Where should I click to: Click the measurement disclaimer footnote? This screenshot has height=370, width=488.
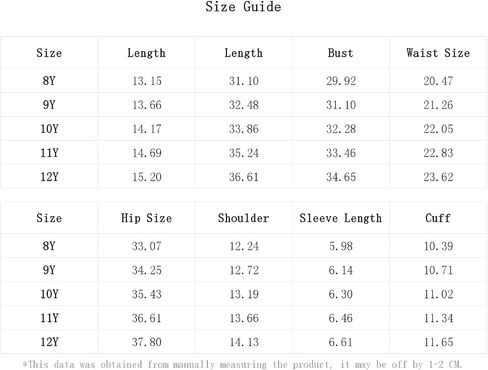(242, 364)
